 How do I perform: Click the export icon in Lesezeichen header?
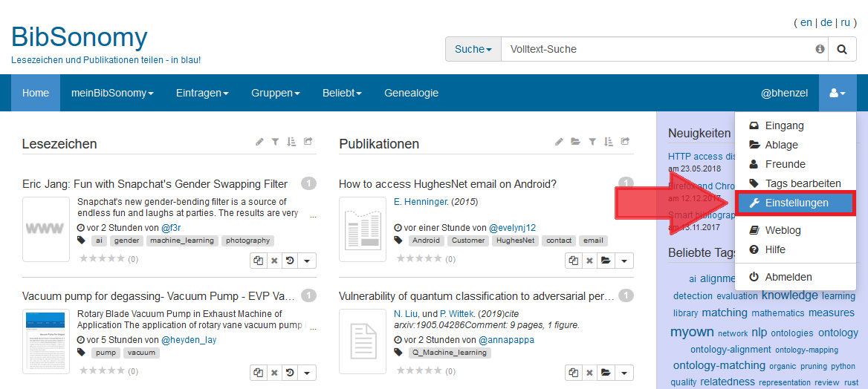308,143
